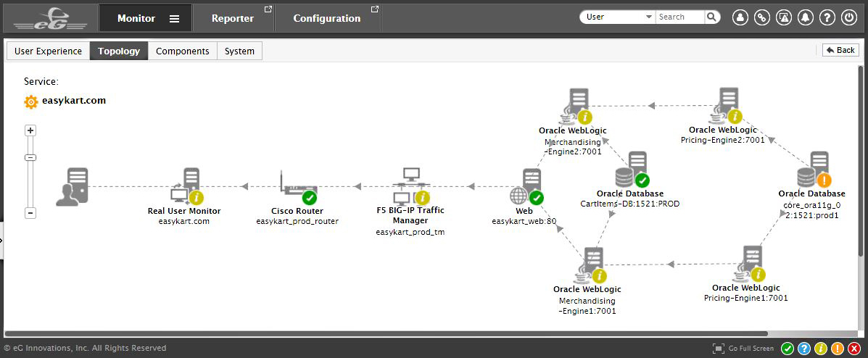
Task: Click the zoom out minus button
Action: tap(31, 213)
